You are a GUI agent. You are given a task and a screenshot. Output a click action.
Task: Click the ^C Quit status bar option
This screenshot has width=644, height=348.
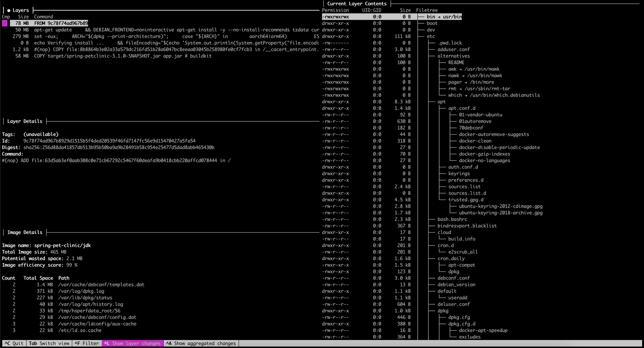(x=13, y=344)
